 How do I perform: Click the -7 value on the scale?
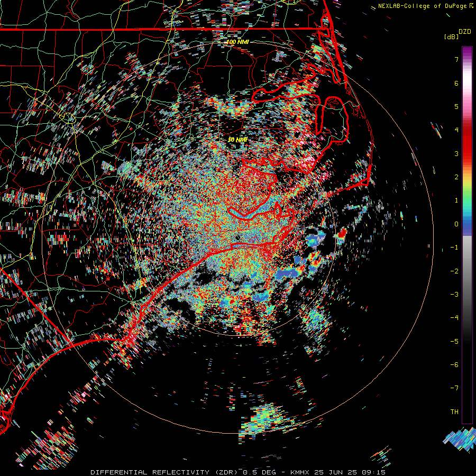454,388
